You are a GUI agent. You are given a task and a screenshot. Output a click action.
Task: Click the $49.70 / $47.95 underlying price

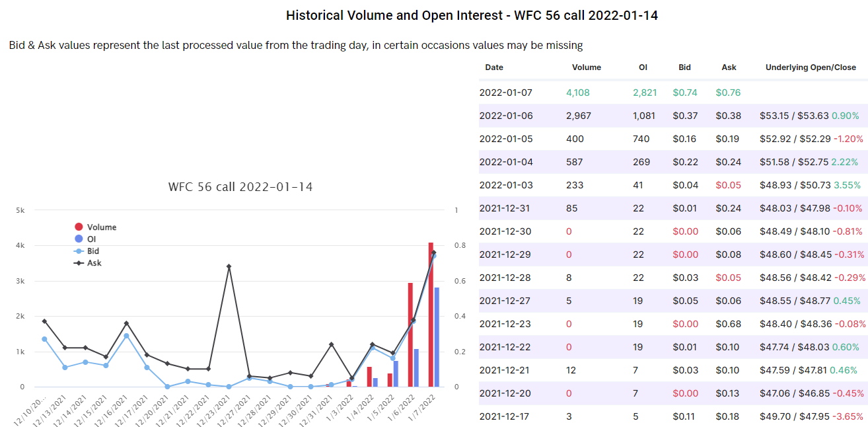pos(795,416)
